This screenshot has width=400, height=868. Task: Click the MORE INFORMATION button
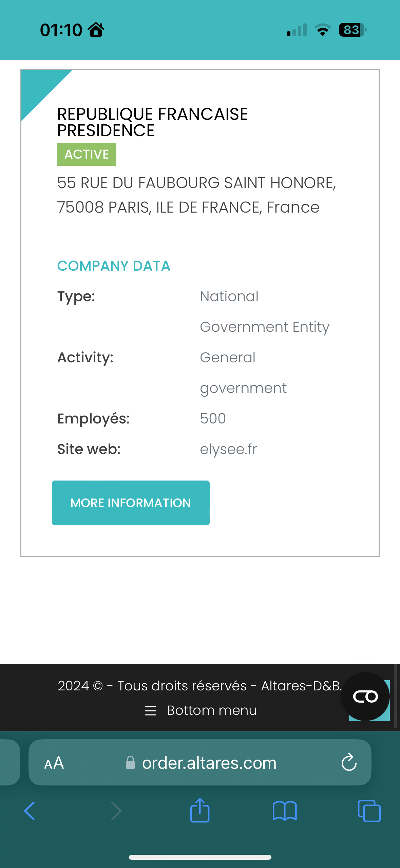point(131,503)
